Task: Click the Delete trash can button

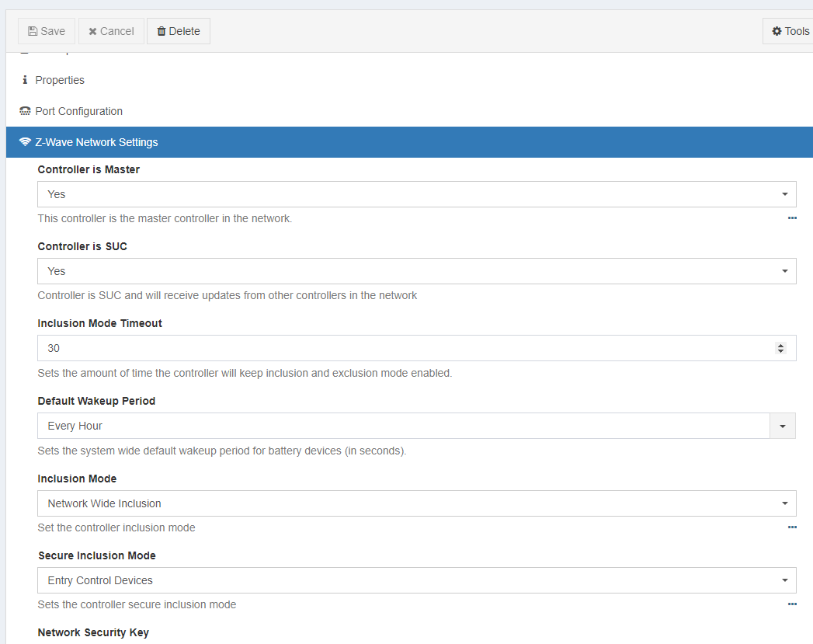Action: [179, 31]
